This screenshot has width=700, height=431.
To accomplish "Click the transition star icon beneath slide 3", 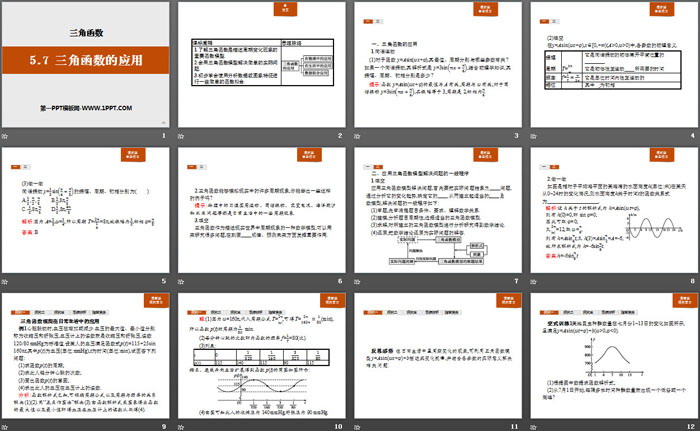I will click(357, 136).
